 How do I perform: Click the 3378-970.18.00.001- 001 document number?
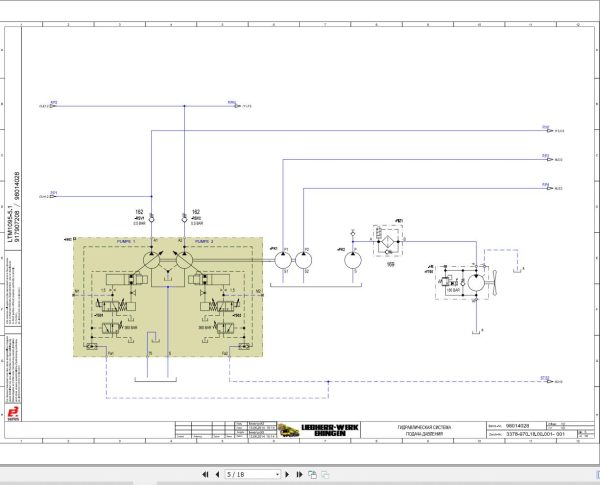(x=535, y=434)
